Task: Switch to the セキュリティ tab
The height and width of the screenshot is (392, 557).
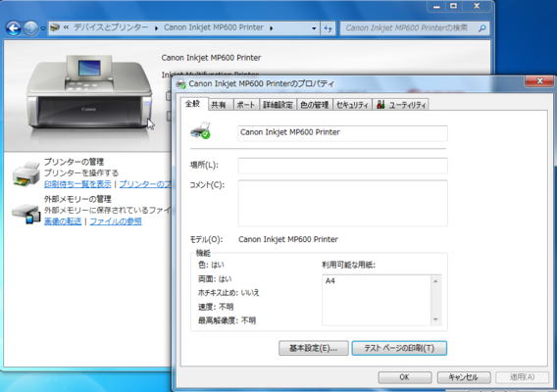Action: coord(352,105)
